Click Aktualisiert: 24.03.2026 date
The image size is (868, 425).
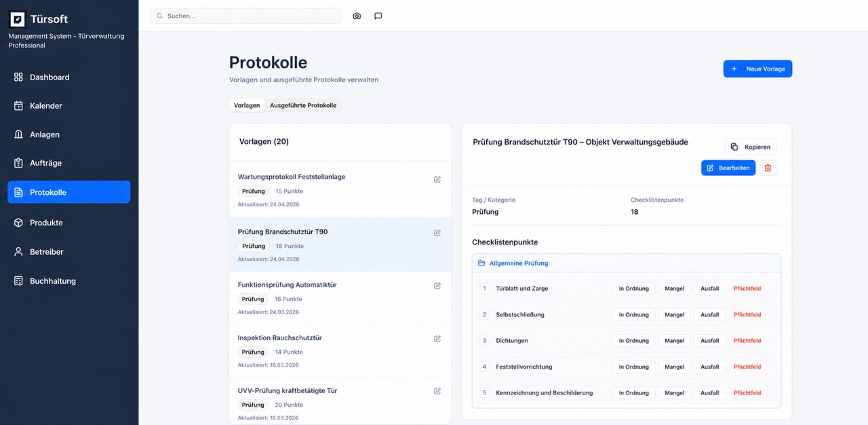tap(269, 312)
